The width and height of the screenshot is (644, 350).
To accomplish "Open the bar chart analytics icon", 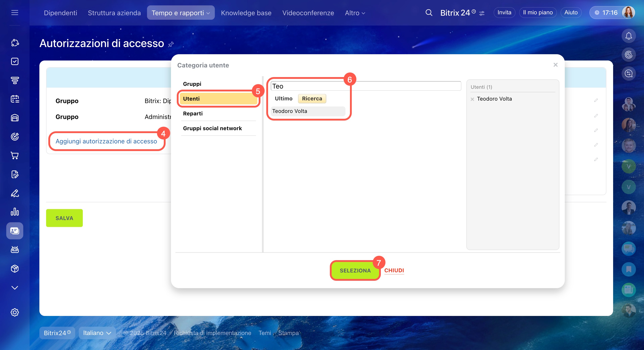I will pos(15,212).
